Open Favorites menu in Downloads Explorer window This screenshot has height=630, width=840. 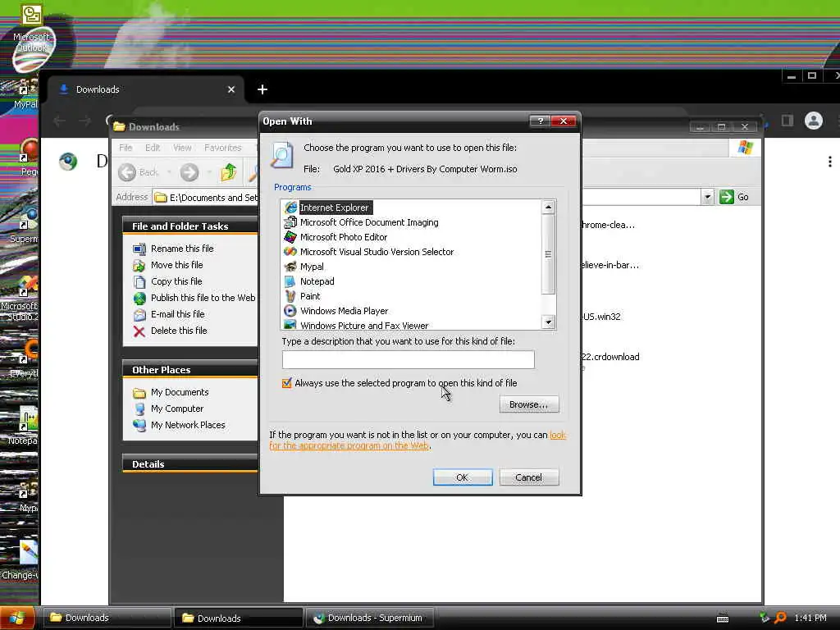(x=223, y=148)
